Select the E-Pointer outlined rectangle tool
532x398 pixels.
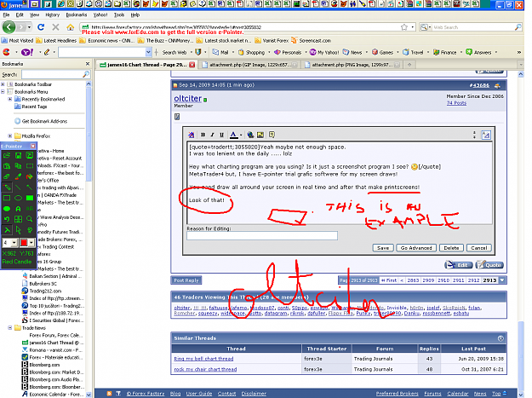point(7,198)
